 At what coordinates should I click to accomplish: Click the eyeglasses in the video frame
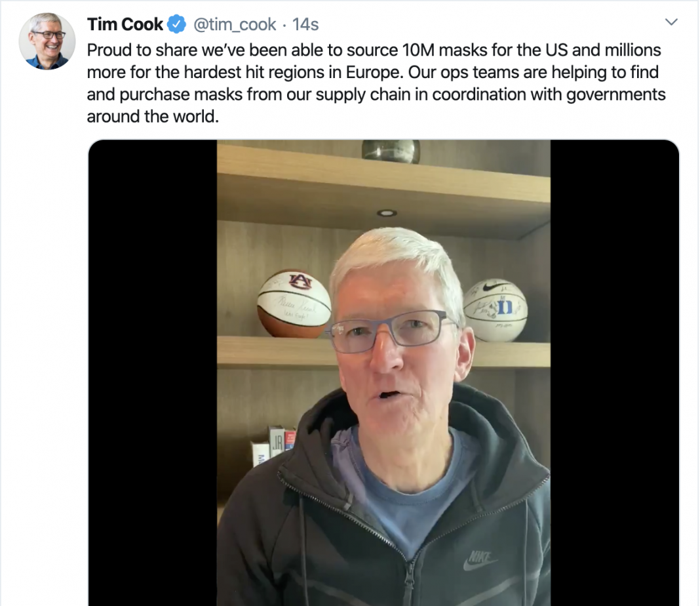387,332
